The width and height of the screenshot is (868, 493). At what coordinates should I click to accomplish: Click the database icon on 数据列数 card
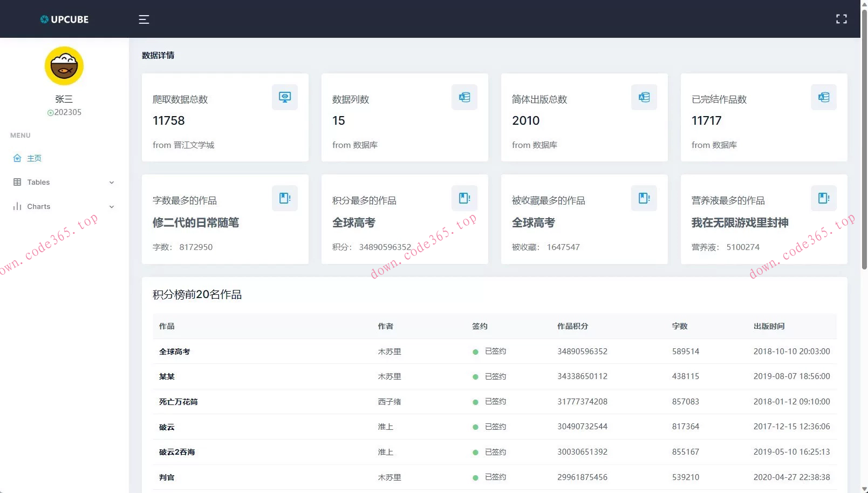click(464, 97)
